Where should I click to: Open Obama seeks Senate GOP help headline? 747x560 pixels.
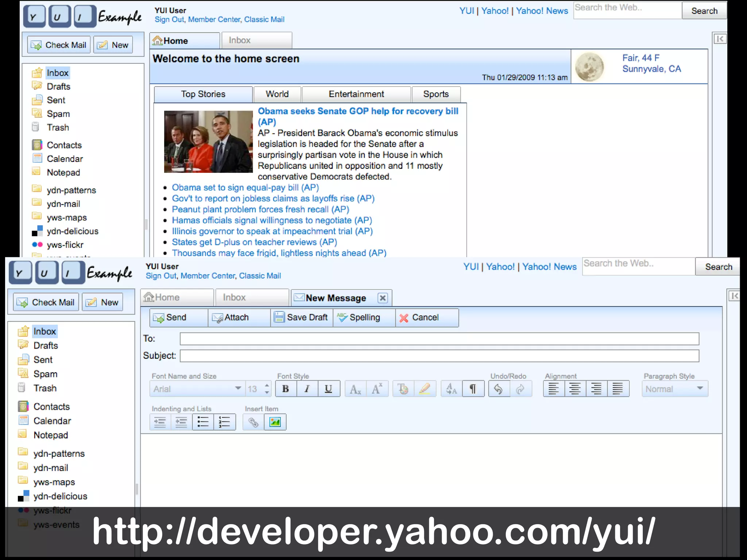[358, 116]
